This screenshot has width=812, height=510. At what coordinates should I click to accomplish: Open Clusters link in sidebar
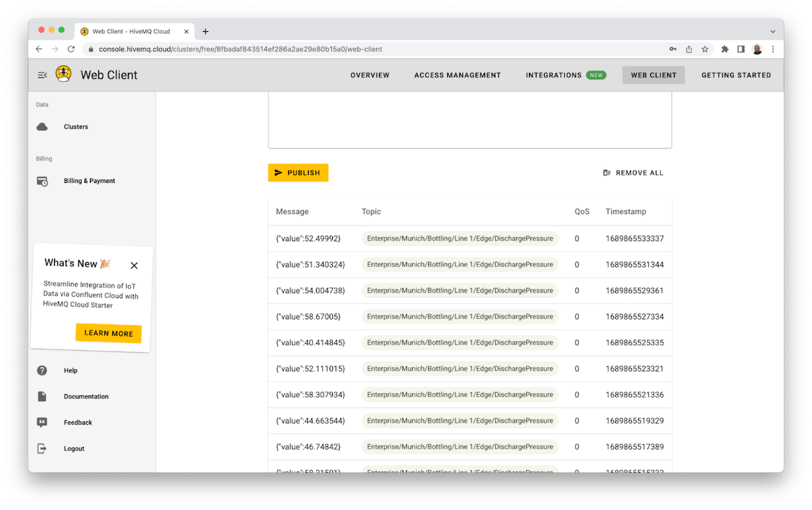(76, 127)
